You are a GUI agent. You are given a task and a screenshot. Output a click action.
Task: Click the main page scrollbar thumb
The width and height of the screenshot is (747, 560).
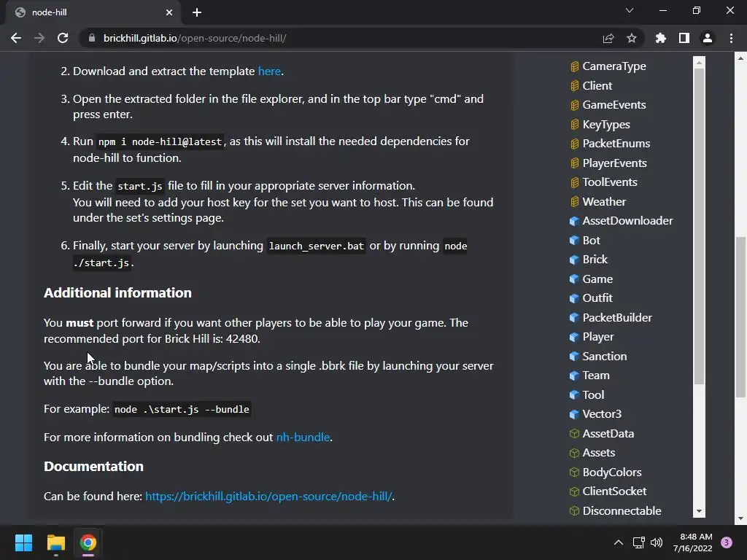tap(740, 316)
